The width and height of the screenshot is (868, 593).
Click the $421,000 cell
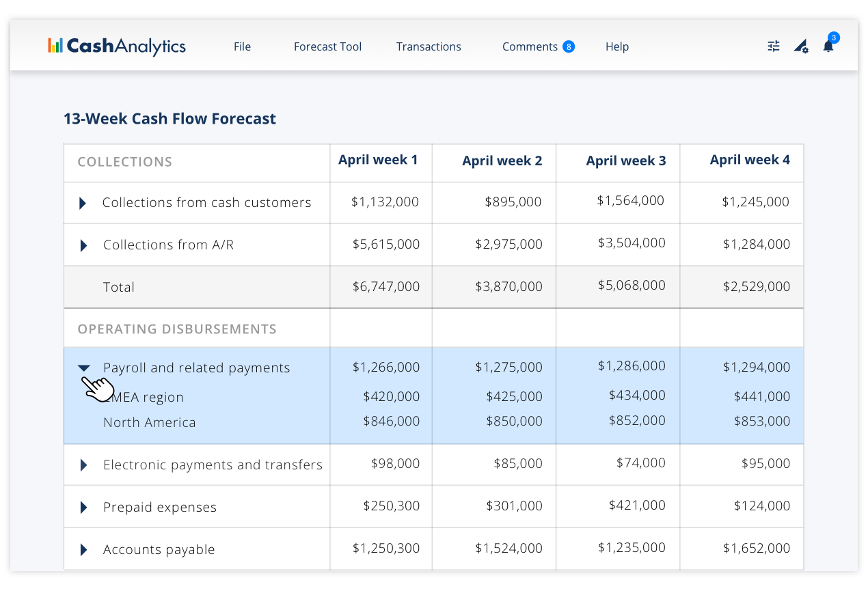point(637,505)
